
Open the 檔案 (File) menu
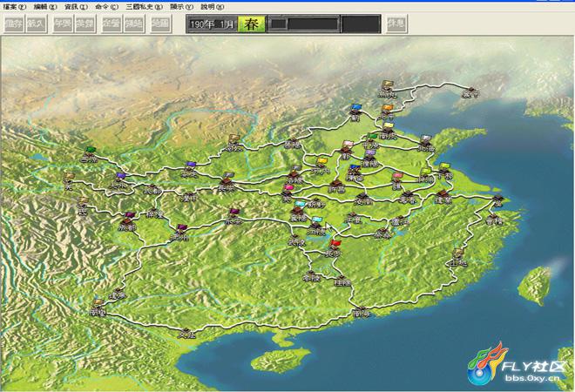click(14, 7)
